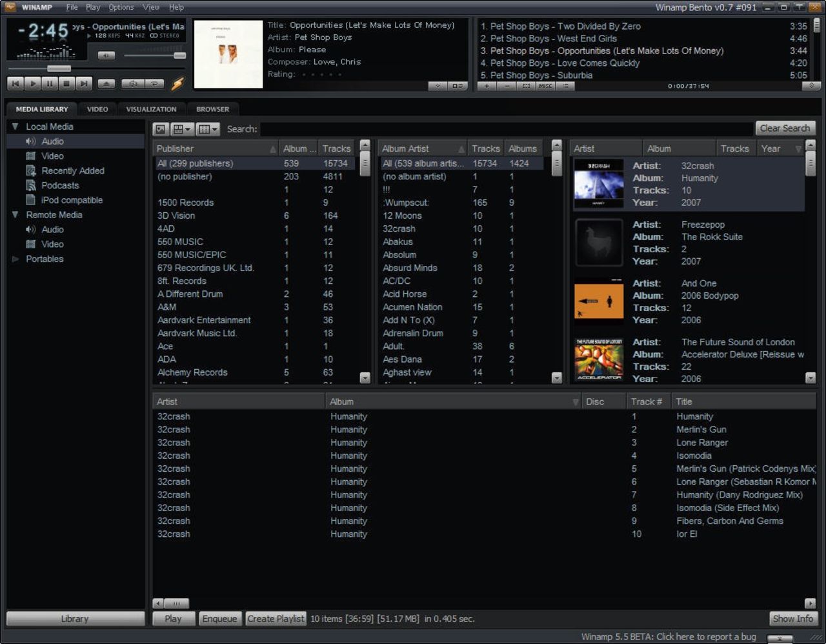
Task: Toggle repeat mode
Action: pos(153,83)
